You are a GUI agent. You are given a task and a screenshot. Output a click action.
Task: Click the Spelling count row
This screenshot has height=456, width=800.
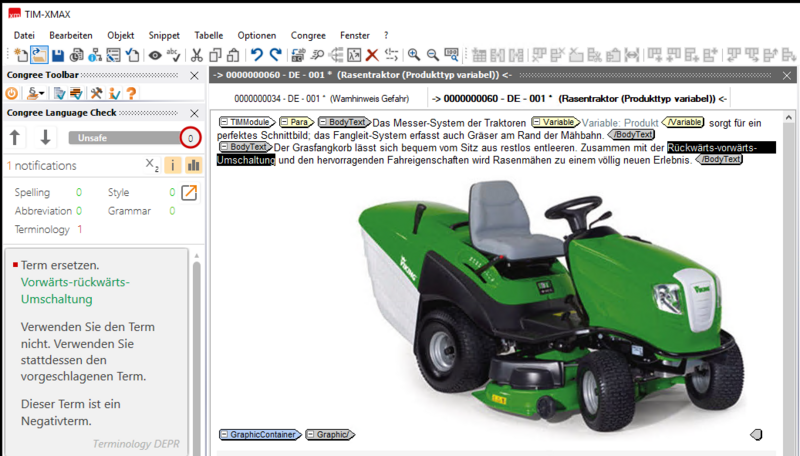click(x=48, y=192)
